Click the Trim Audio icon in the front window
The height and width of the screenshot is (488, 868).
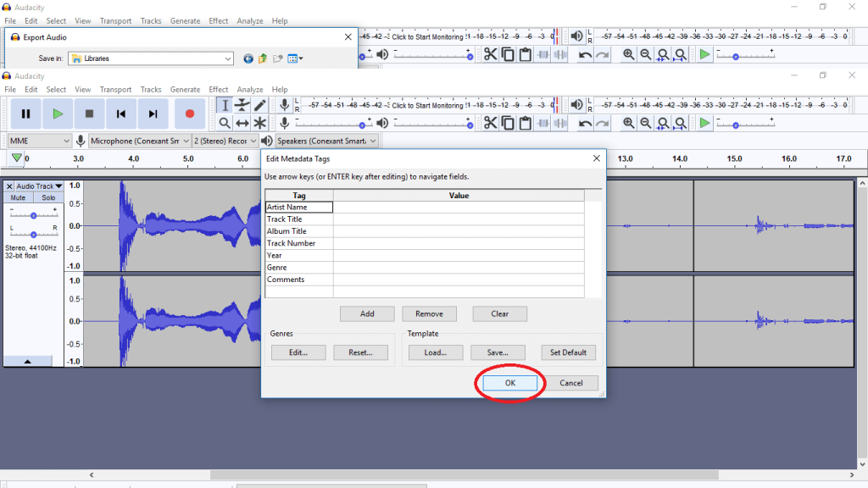tap(543, 123)
